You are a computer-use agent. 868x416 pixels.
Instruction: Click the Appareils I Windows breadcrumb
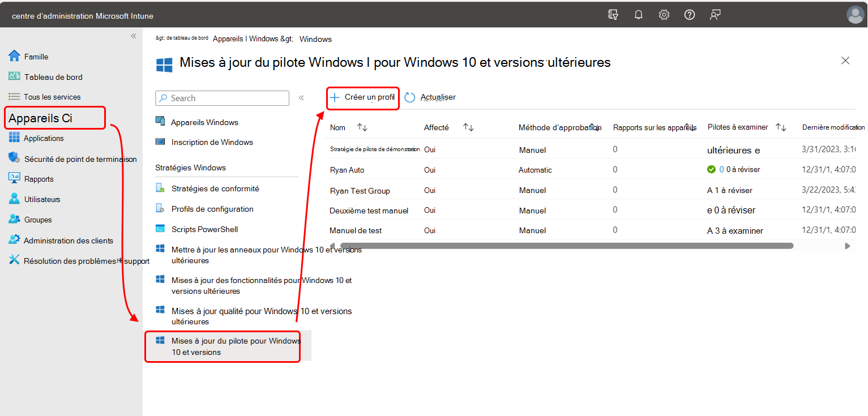(253, 39)
